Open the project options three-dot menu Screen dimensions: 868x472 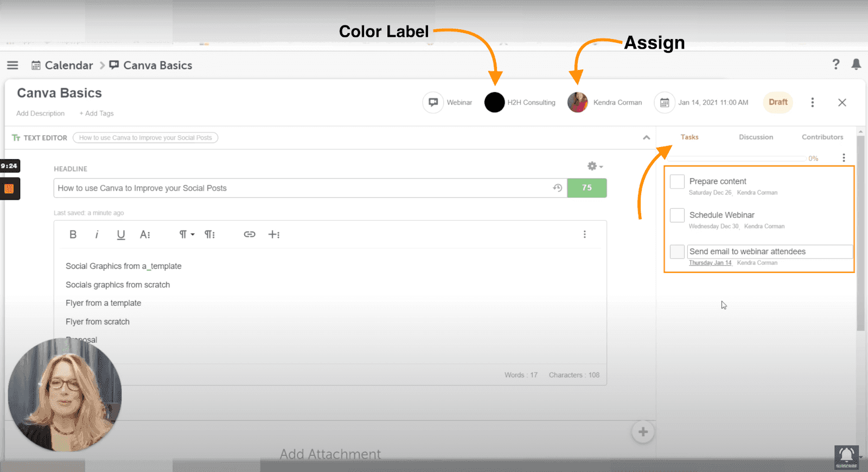tap(812, 102)
